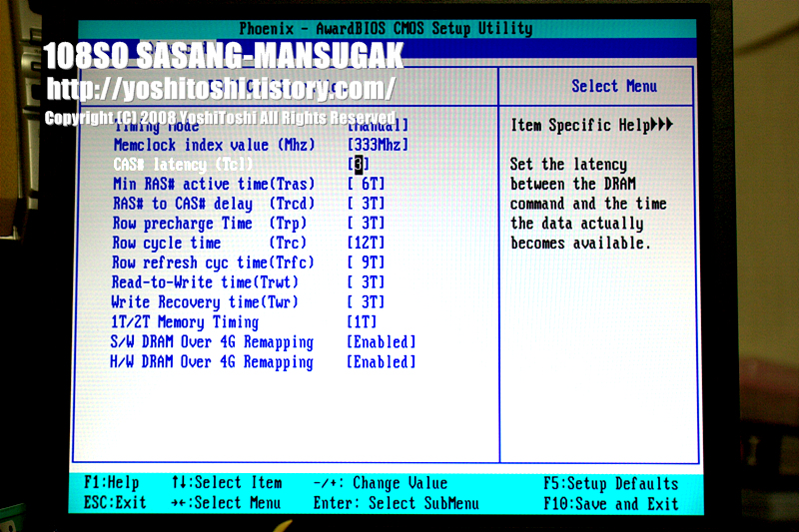The image size is (799, 532).
Task: Click the F5:Setup Defaults hint
Action: click(611, 484)
